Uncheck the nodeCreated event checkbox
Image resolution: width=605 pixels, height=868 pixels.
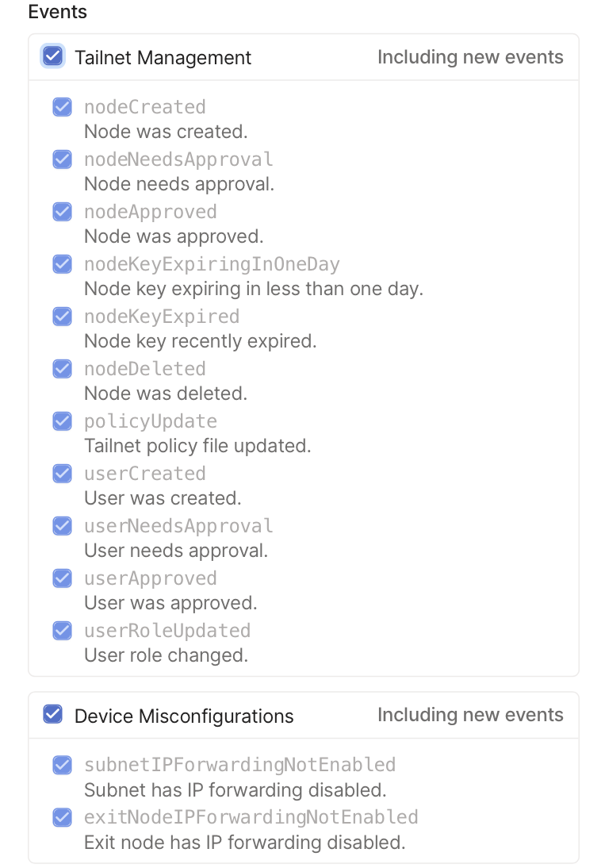[x=62, y=107]
